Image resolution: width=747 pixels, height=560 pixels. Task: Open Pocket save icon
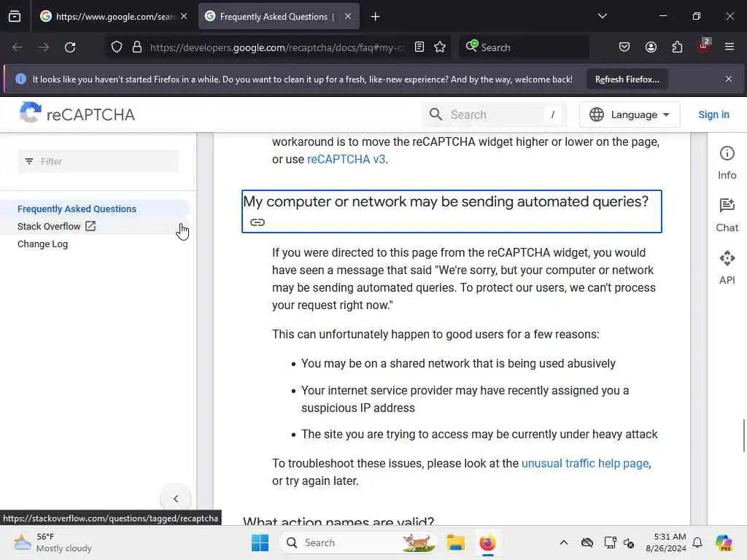(624, 47)
